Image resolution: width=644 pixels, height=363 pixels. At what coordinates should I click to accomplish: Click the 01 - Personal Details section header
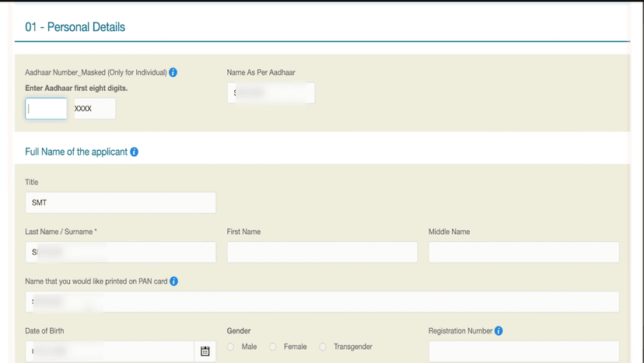[75, 27]
